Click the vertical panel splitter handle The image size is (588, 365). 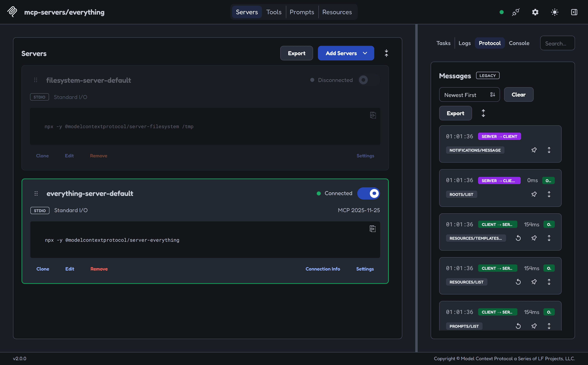click(x=417, y=188)
